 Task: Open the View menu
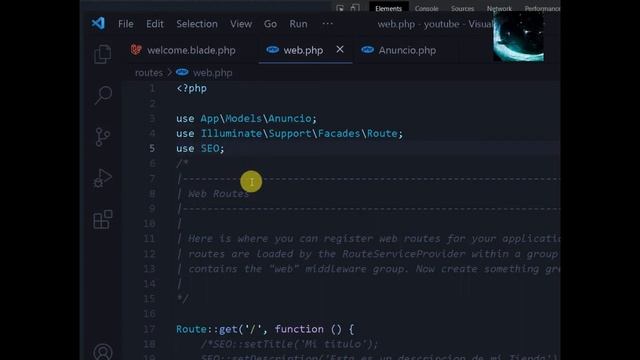(x=241, y=24)
